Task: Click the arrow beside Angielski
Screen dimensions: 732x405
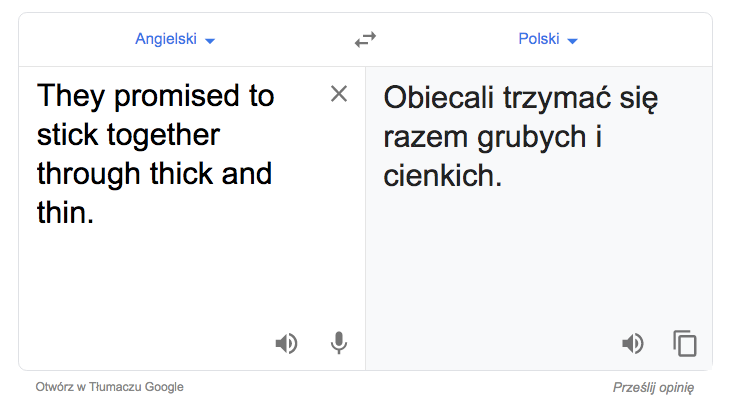Action: click(x=210, y=41)
